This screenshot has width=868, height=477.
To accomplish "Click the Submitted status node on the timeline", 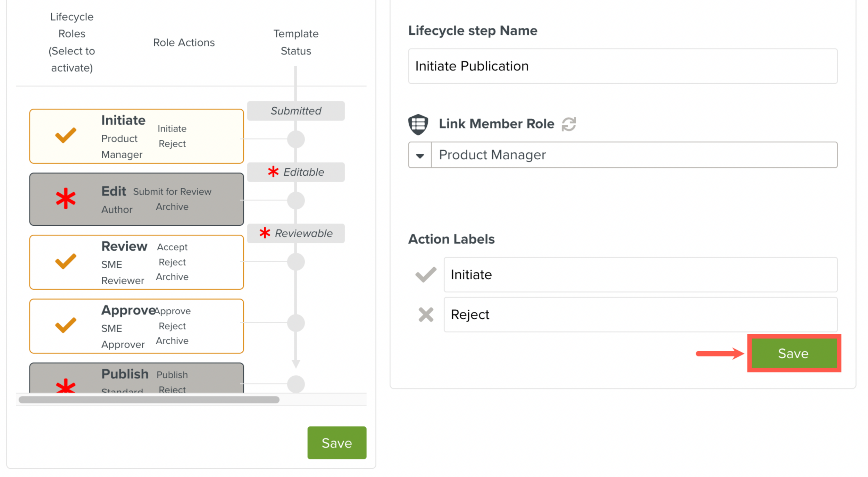I will [x=295, y=111].
